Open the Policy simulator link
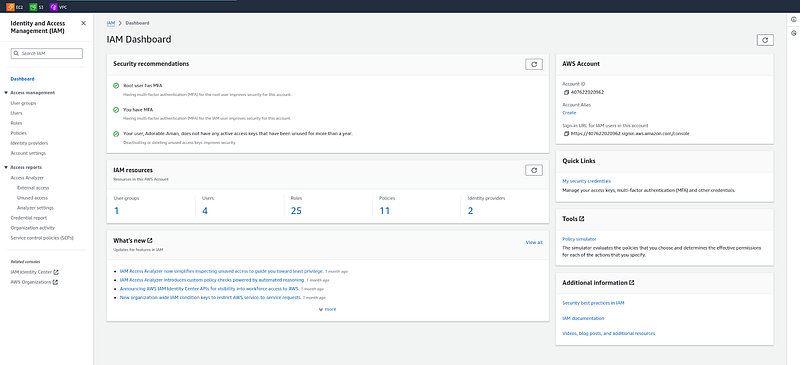The height and width of the screenshot is (365, 800). (579, 239)
